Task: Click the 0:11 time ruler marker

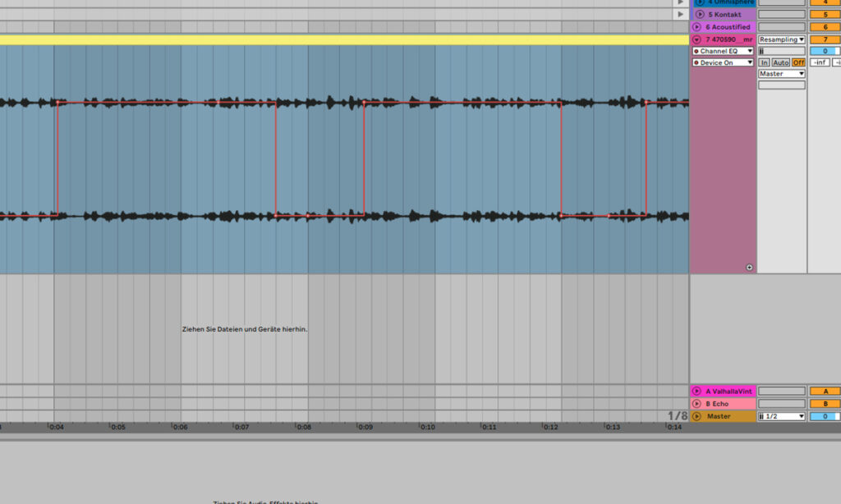Action: click(489, 428)
